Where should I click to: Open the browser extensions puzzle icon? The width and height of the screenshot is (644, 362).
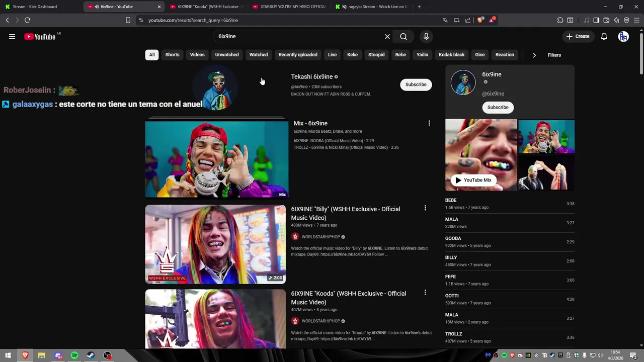point(560,20)
